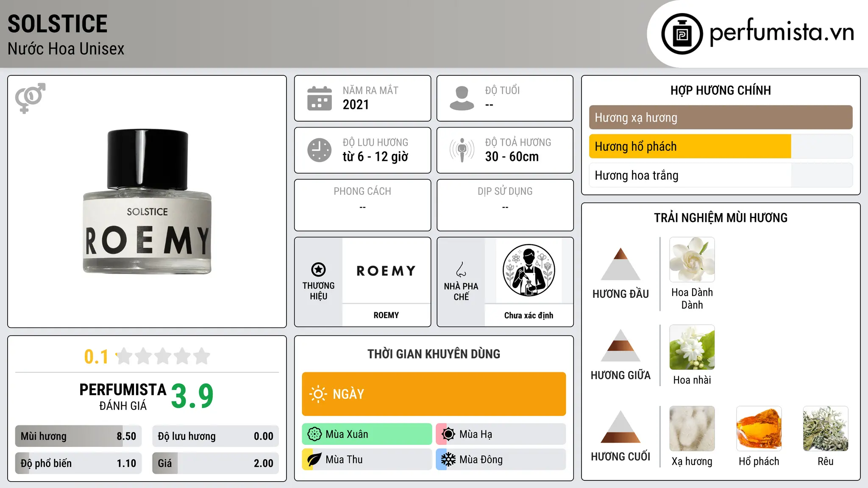Click the longevity value từ 6 - 12 giờ
This screenshot has height=488, width=868.
pos(376,157)
